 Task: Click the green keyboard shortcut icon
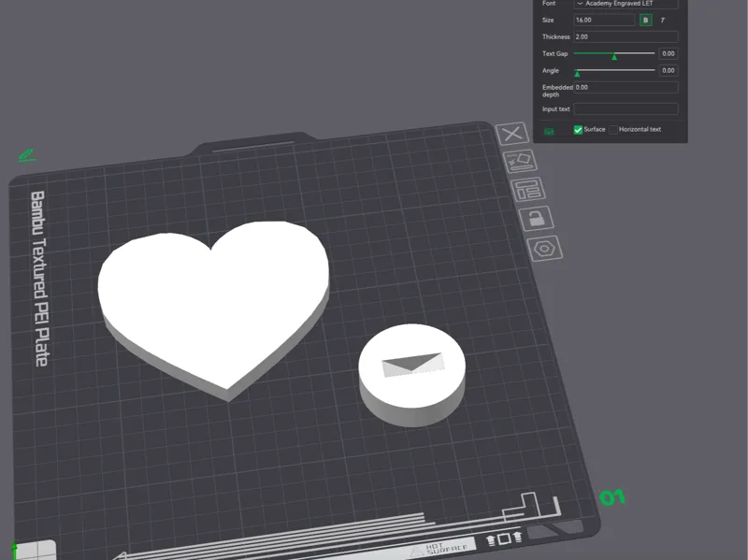click(549, 131)
